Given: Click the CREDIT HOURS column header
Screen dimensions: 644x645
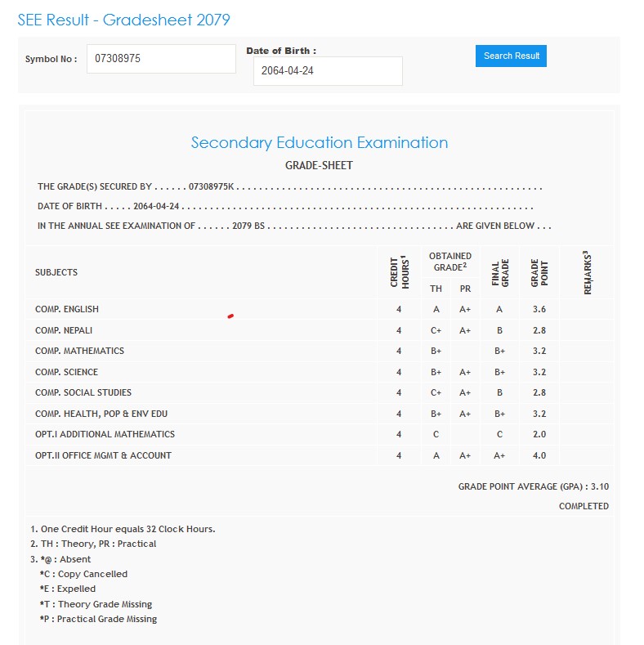Looking at the screenshot, I should [399, 272].
